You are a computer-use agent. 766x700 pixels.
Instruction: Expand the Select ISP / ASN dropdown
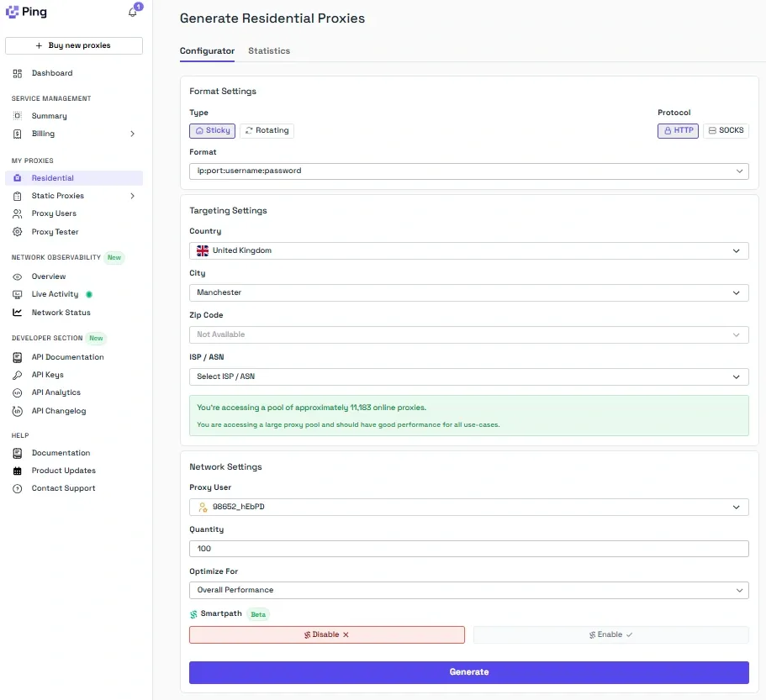(468, 376)
